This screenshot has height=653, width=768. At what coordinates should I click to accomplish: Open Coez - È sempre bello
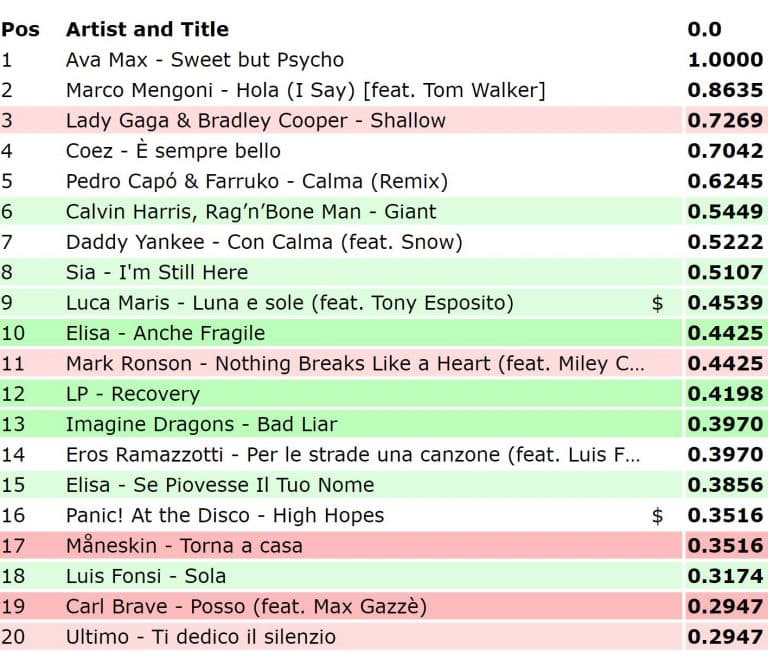click(173, 151)
